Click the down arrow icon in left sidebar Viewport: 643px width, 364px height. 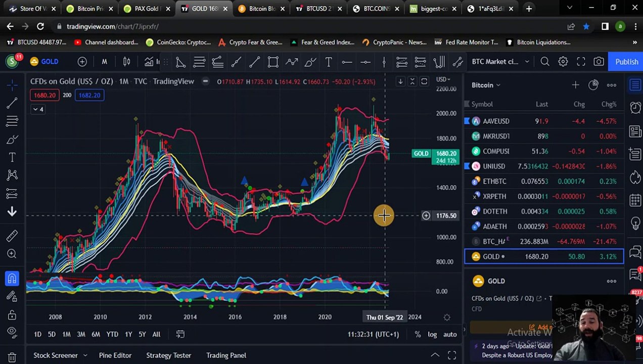12,212
